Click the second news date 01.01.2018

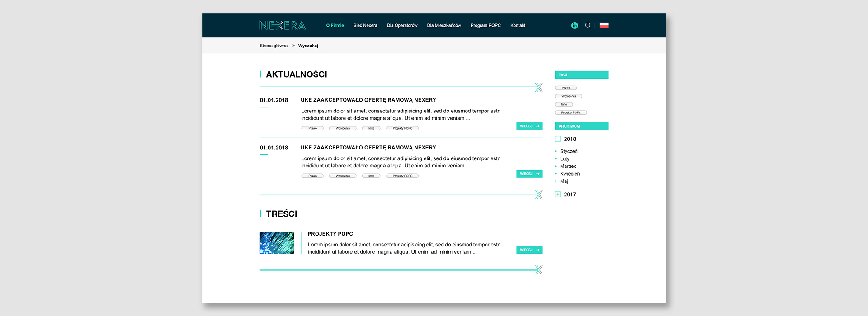[x=274, y=148]
